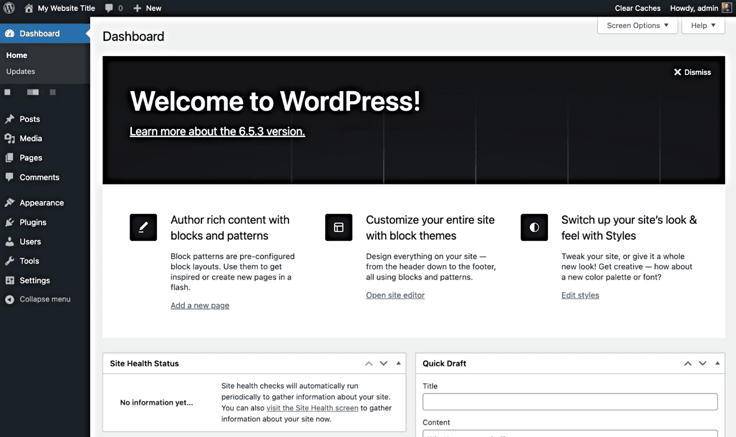Click the Comments speech bubble icon in the sidebar

coord(9,177)
